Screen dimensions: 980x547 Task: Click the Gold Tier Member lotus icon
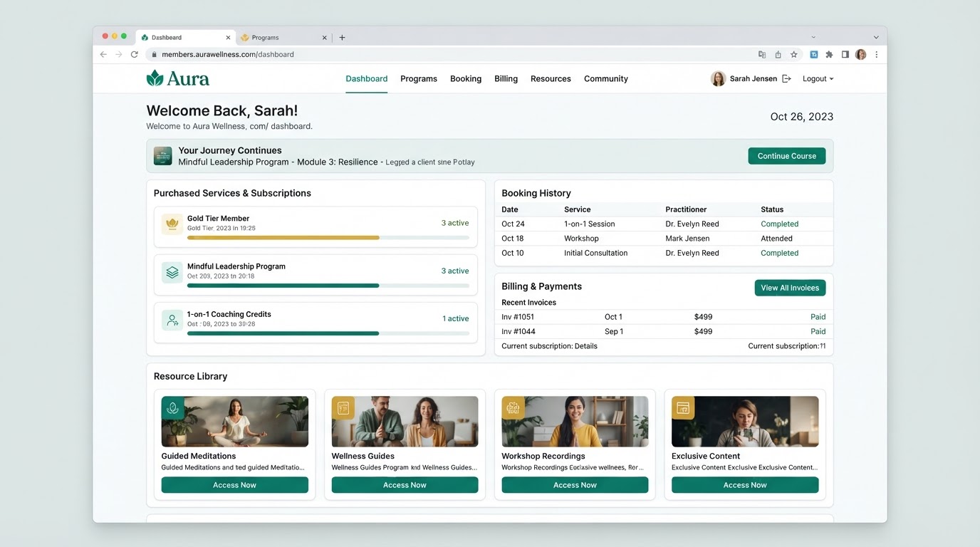coord(172,224)
